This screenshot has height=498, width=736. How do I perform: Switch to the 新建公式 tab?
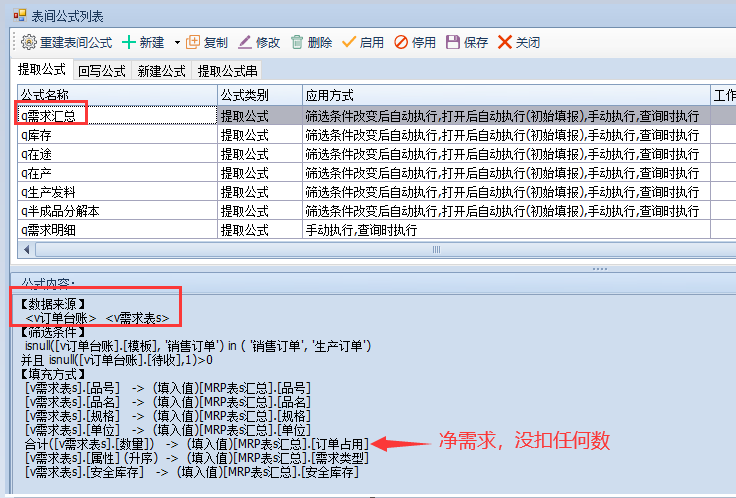click(161, 71)
